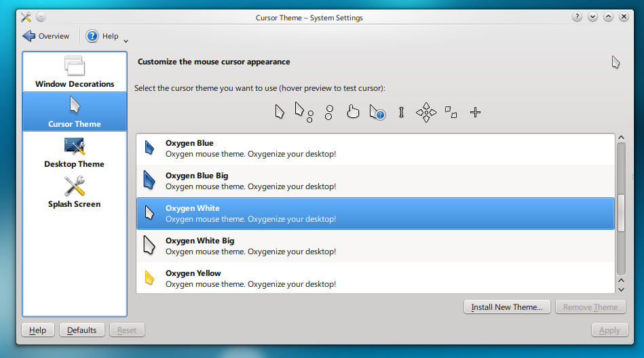The image size is (644, 358).
Task: Click the Reset button
Action: (127, 330)
